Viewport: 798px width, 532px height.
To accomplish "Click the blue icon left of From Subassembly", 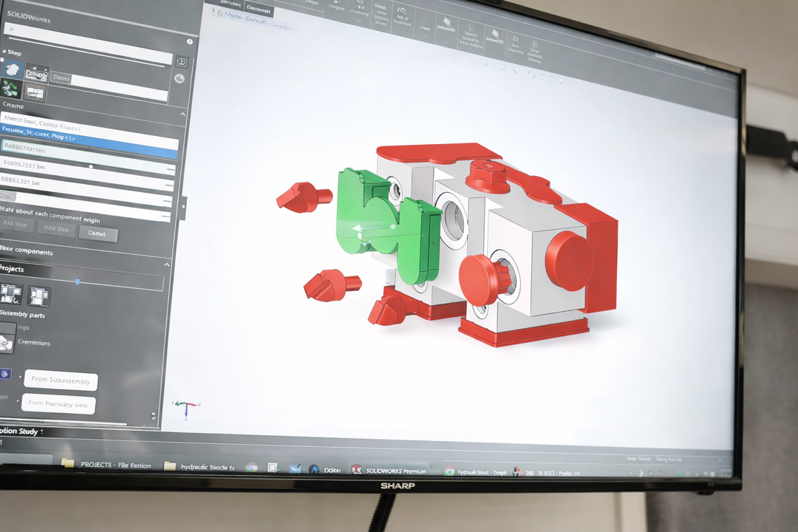I will 6,374.
